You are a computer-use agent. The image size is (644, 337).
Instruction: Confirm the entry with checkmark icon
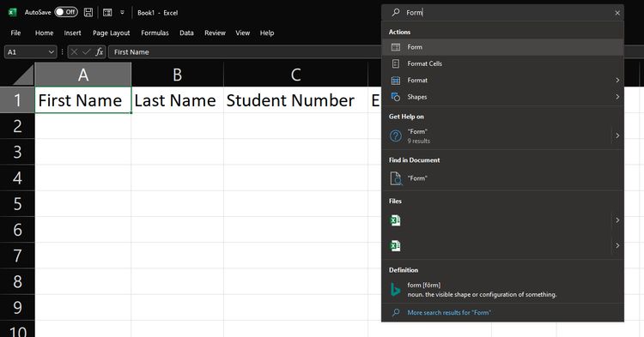(86, 52)
